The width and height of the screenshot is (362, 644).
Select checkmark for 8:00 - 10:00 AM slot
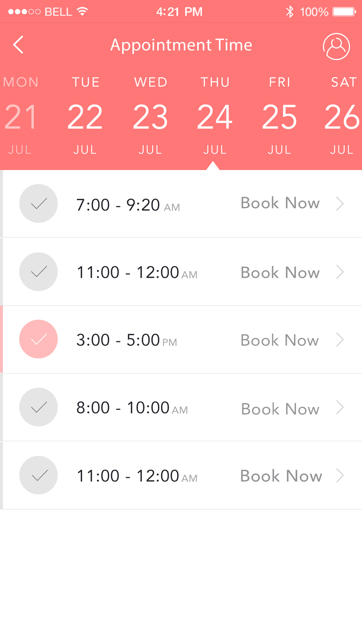click(38, 407)
